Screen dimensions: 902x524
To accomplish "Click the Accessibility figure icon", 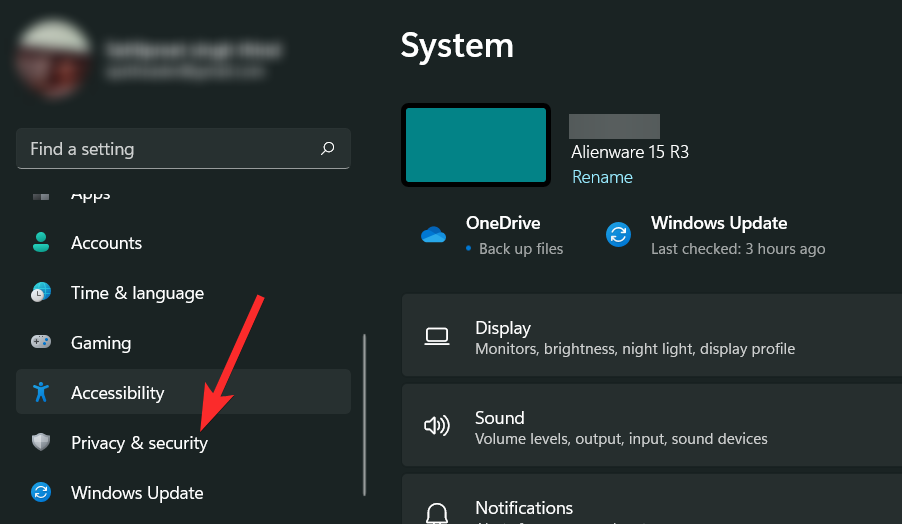I will click(41, 393).
